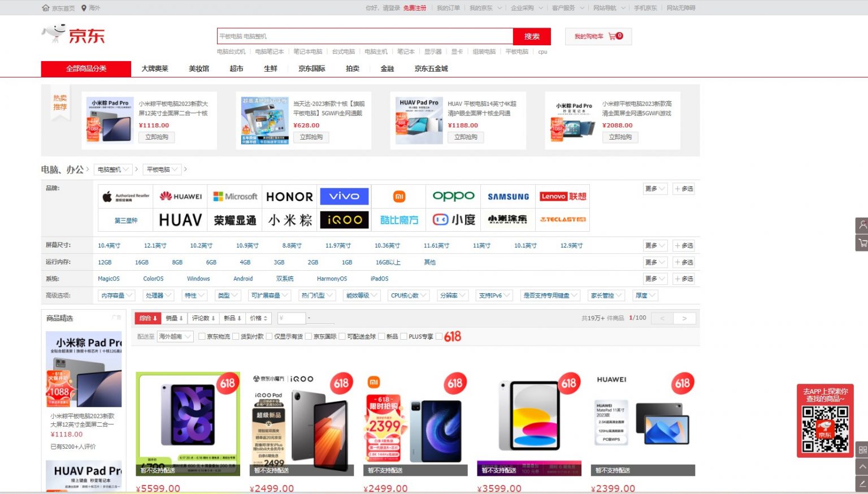
Task: Select the vivo brand logo
Action: [344, 196]
